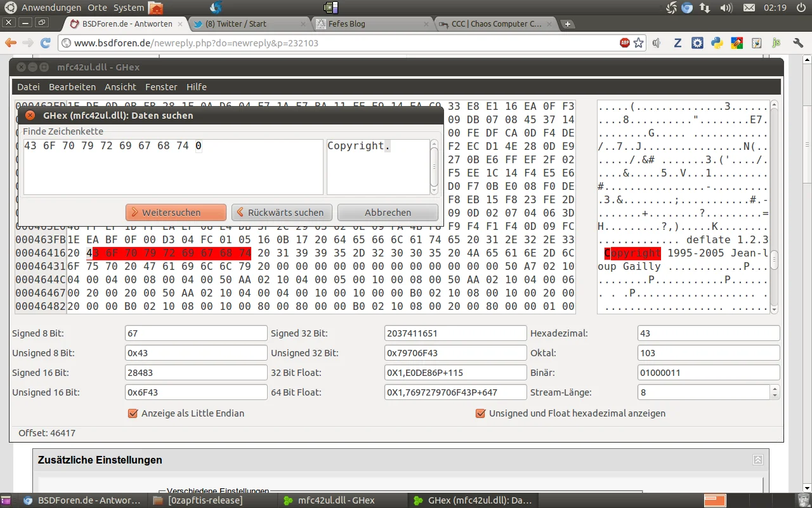Open the Anwendungen panel menu
This screenshot has height=508, width=812.
[x=51, y=8]
